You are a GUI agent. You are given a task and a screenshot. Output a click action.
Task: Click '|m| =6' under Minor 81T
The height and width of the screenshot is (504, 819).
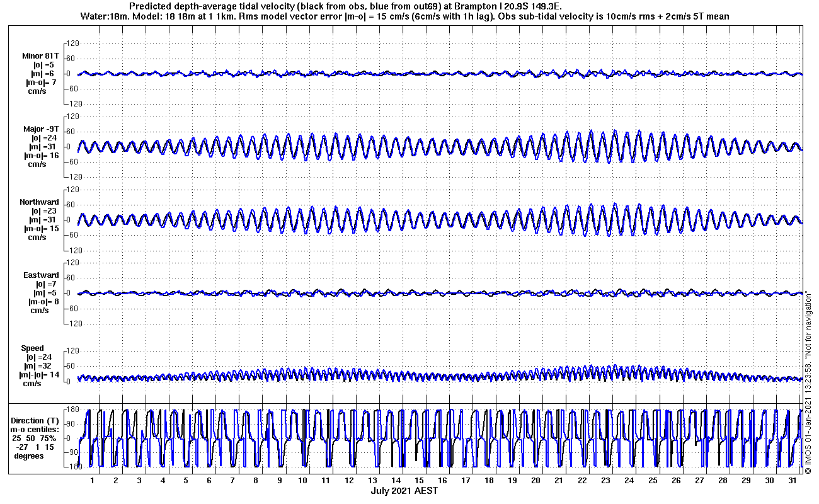(x=44, y=74)
